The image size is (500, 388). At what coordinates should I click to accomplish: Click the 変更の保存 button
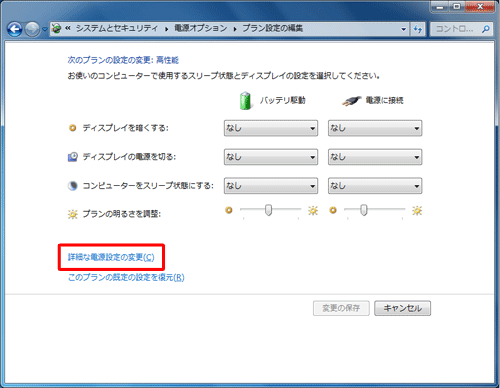pyautogui.click(x=341, y=308)
